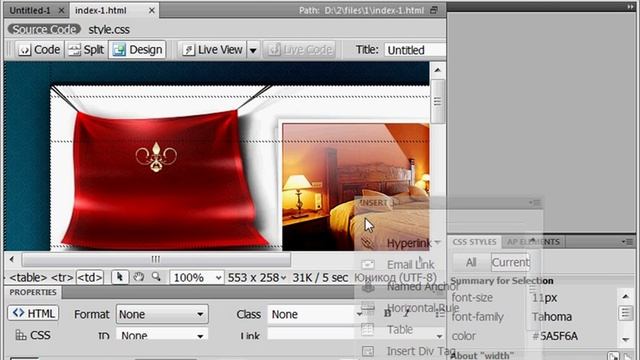Close the Untitled-1 tab
The image size is (640, 360).
(x=61, y=11)
